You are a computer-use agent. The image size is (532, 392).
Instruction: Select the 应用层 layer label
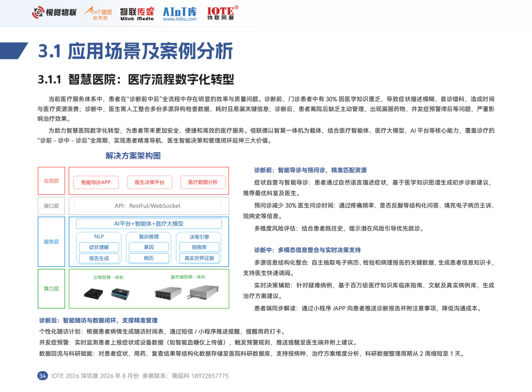point(52,181)
